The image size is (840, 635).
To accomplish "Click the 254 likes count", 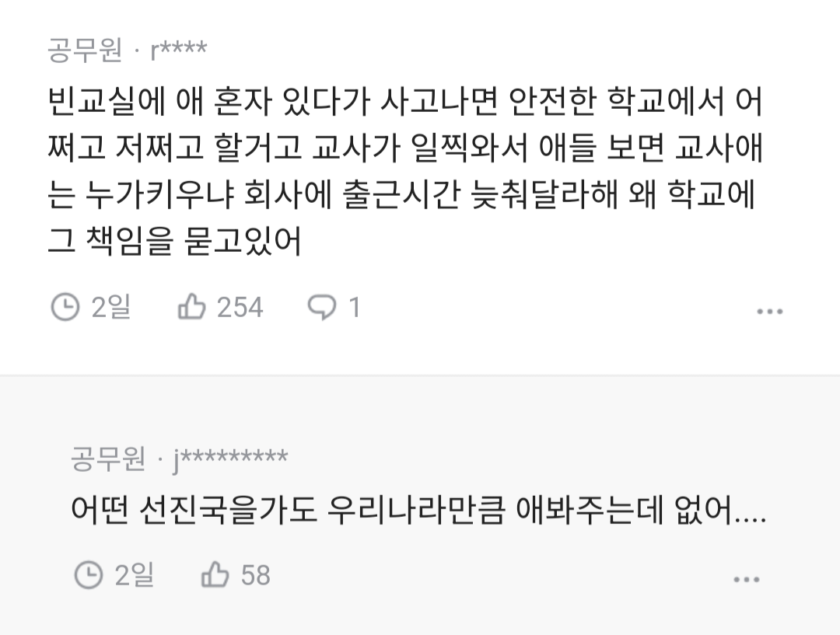I will click(x=240, y=307).
